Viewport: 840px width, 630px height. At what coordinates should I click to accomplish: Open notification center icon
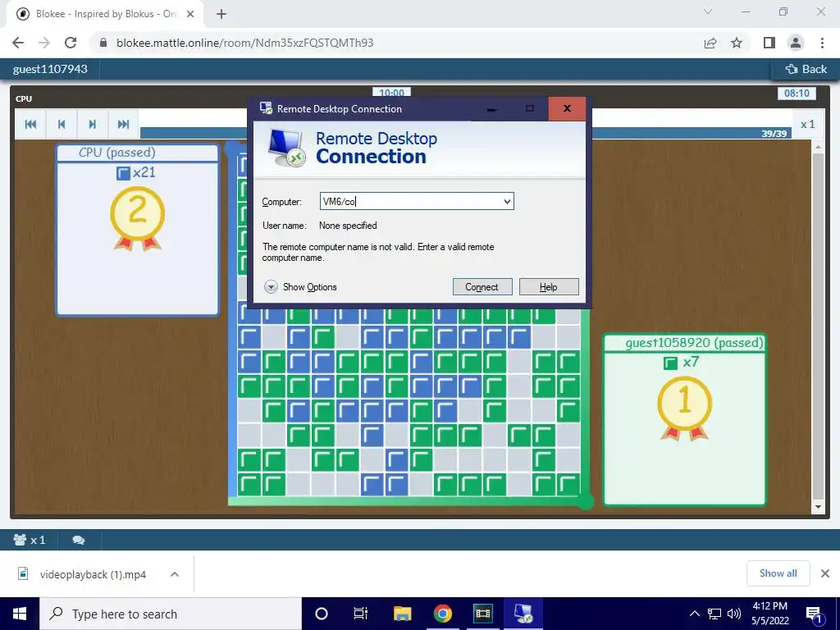815,614
